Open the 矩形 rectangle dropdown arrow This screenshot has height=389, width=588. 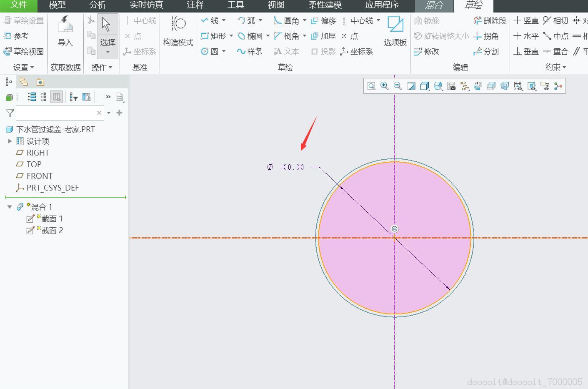[231, 36]
